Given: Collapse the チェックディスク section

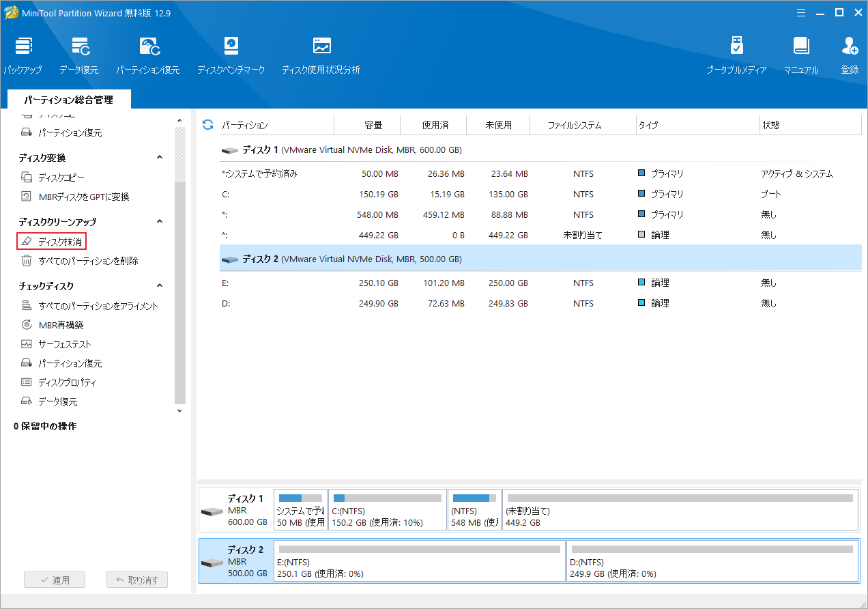Looking at the screenshot, I should [160, 286].
